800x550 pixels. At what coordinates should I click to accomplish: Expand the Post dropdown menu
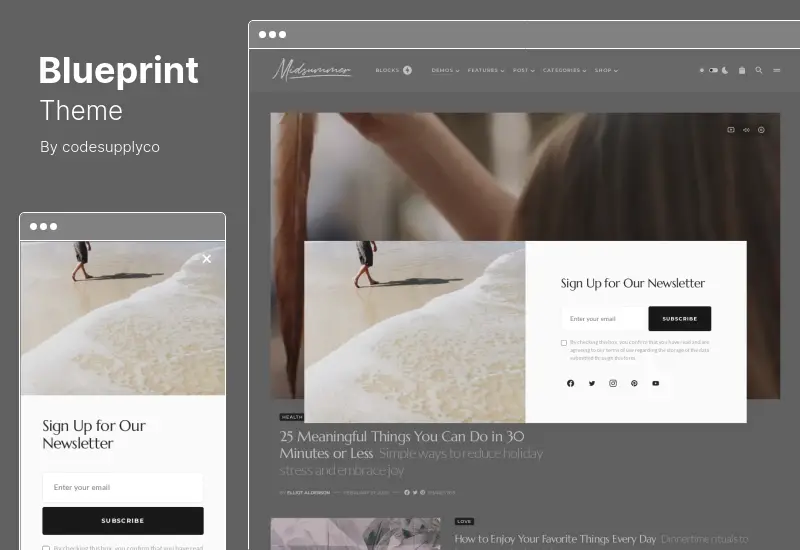(x=523, y=70)
